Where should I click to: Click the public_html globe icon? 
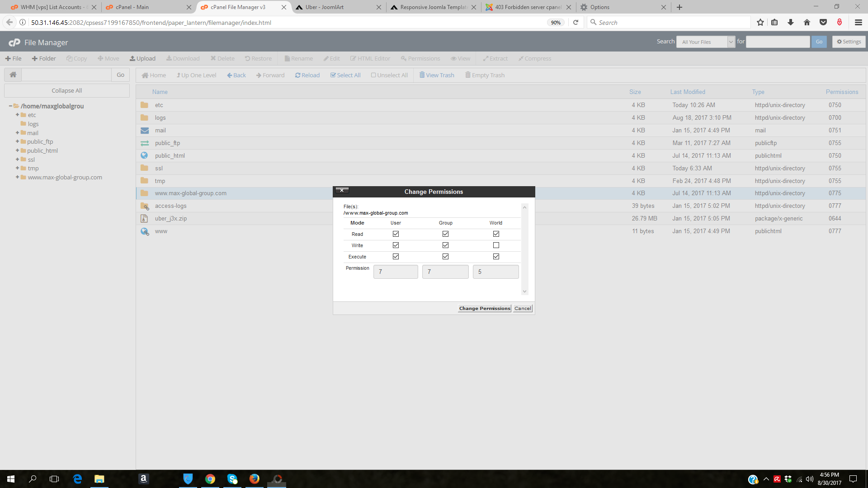click(x=144, y=155)
